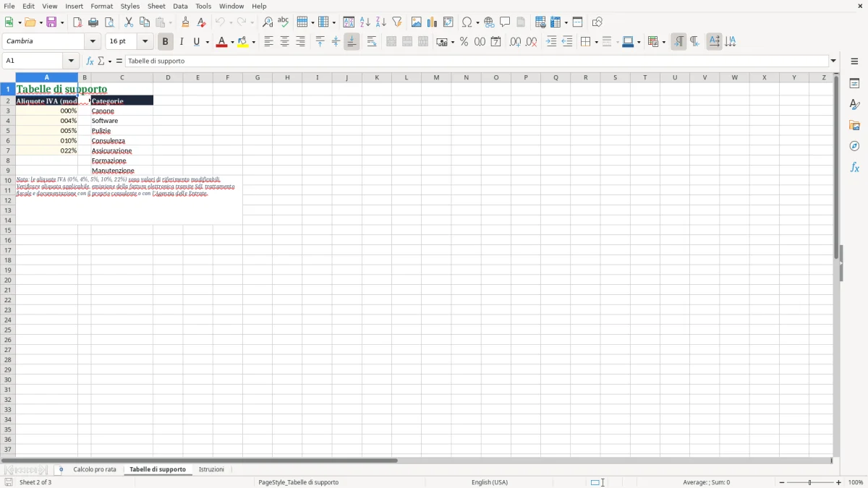This screenshot has height=488, width=868.
Task: Click the zoom in plus button
Action: coord(839,482)
